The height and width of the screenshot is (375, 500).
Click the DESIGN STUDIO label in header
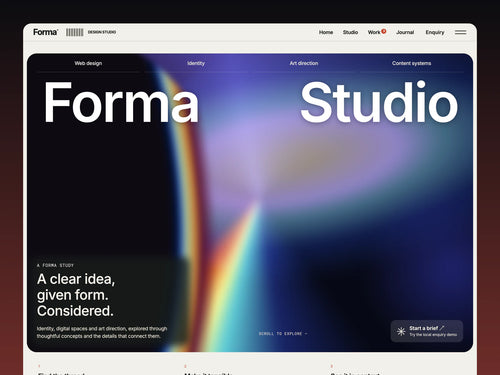pyautogui.click(x=102, y=32)
